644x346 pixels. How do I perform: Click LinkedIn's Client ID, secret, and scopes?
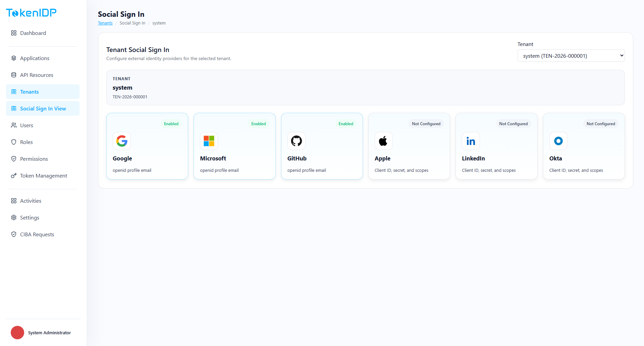[x=489, y=170]
